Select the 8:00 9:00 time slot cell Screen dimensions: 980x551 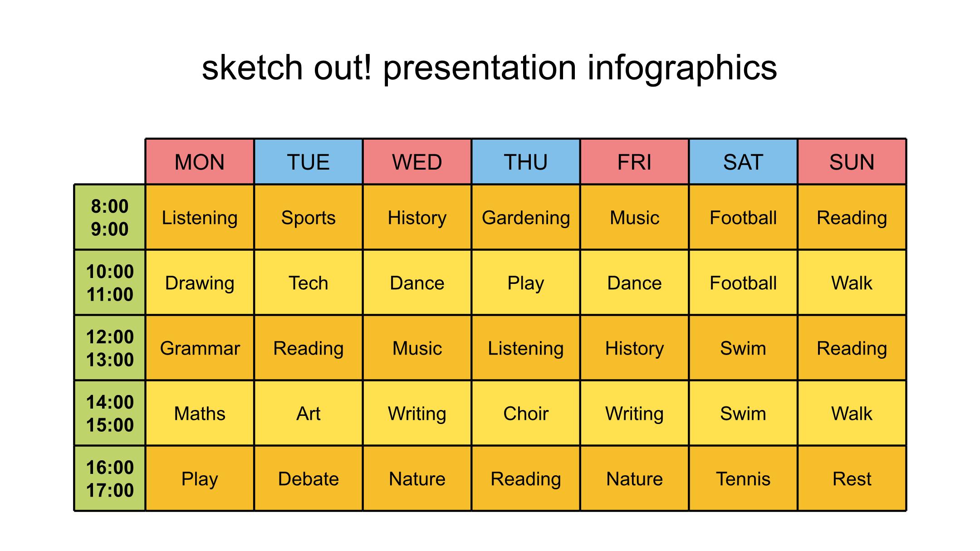point(110,217)
